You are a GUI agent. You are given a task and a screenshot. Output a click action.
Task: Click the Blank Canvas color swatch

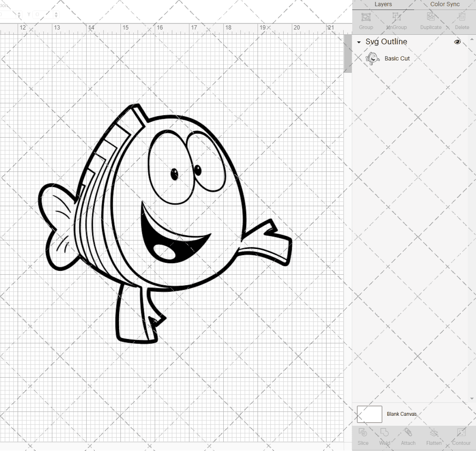[x=369, y=414]
